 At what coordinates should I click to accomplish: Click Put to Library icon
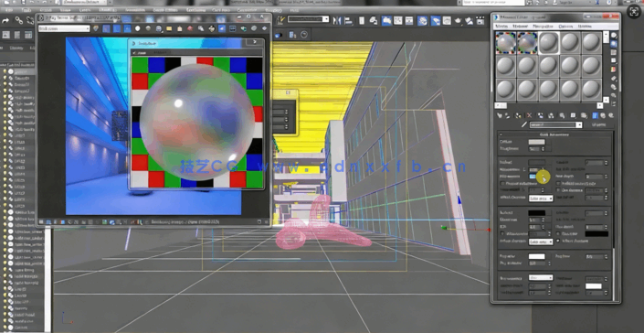coord(562,115)
